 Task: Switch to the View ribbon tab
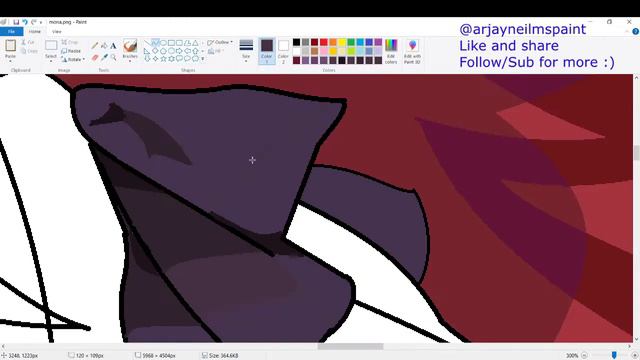coord(57,31)
